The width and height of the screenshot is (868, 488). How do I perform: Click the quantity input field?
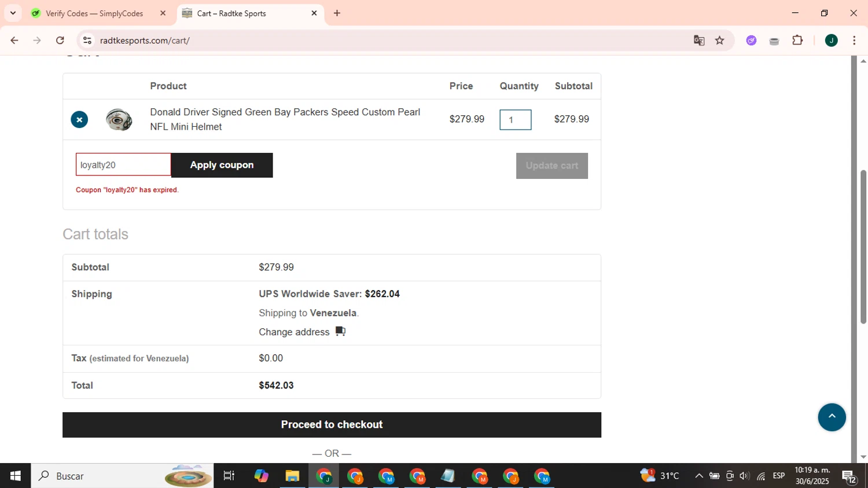[x=515, y=120]
